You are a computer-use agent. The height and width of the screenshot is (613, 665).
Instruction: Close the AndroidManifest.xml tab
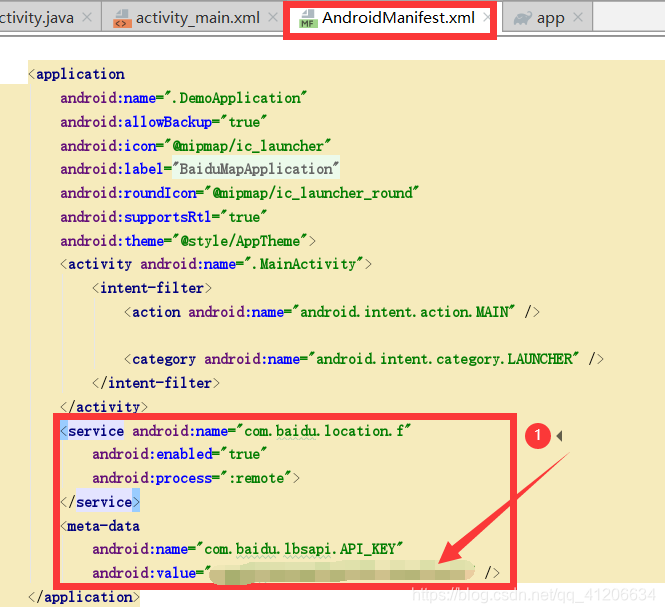pos(487,17)
